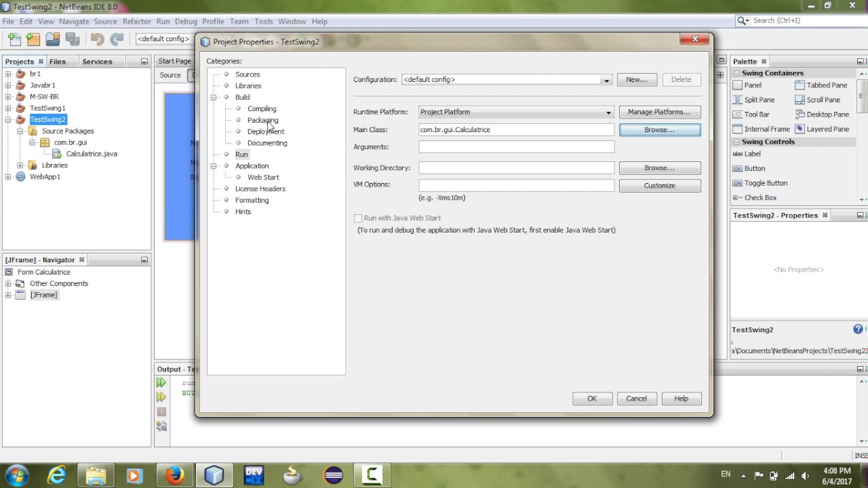Click the Windows Start button
The height and width of the screenshot is (488, 868).
pos(16,475)
